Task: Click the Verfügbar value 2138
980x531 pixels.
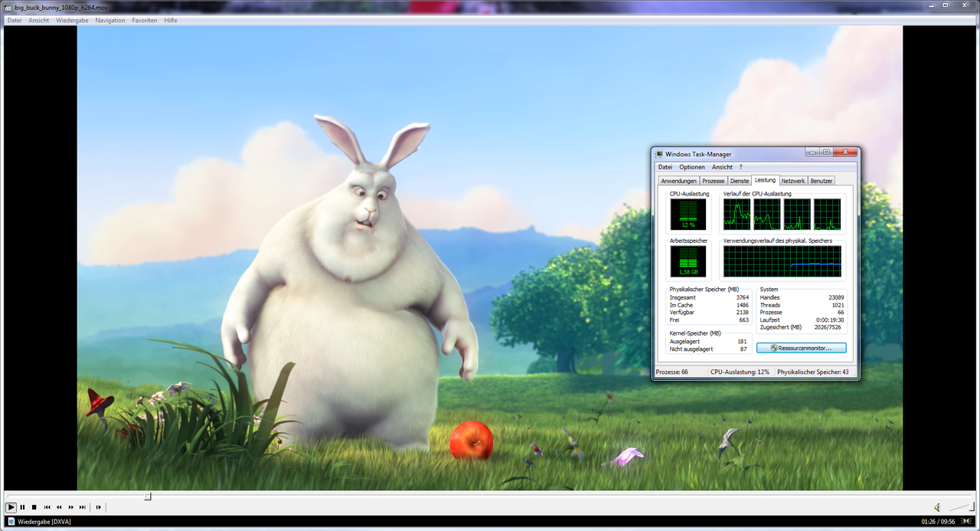Action: 742,313
